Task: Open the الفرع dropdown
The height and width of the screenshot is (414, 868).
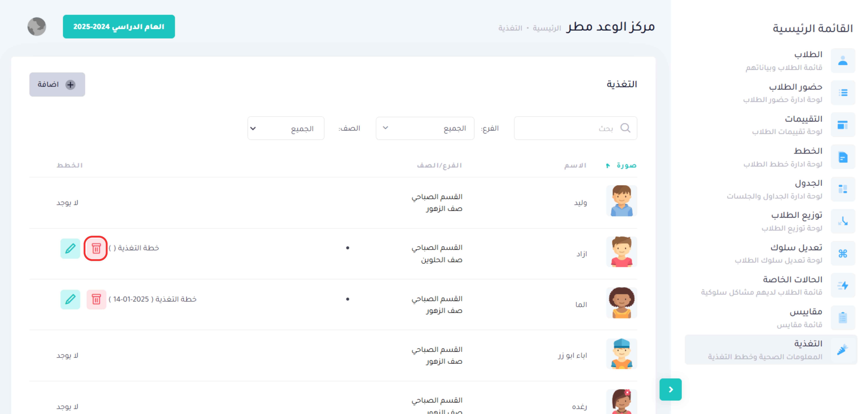Action: [x=425, y=128]
